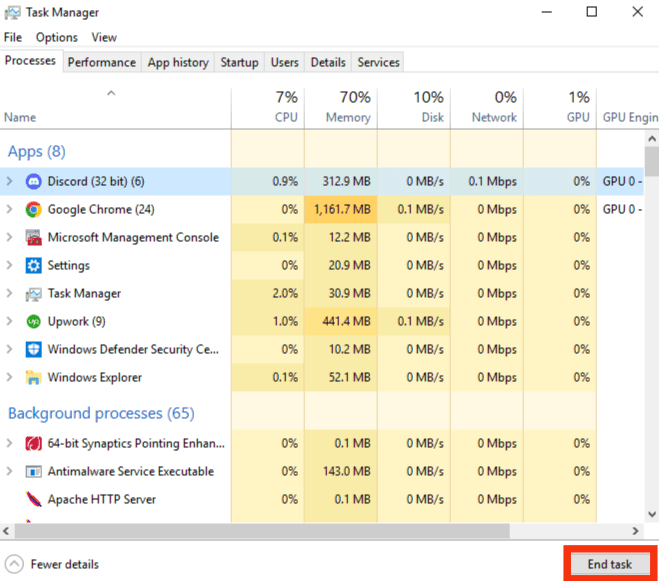Expand the Discord process group
The height and width of the screenshot is (581, 659).
pyautogui.click(x=9, y=182)
